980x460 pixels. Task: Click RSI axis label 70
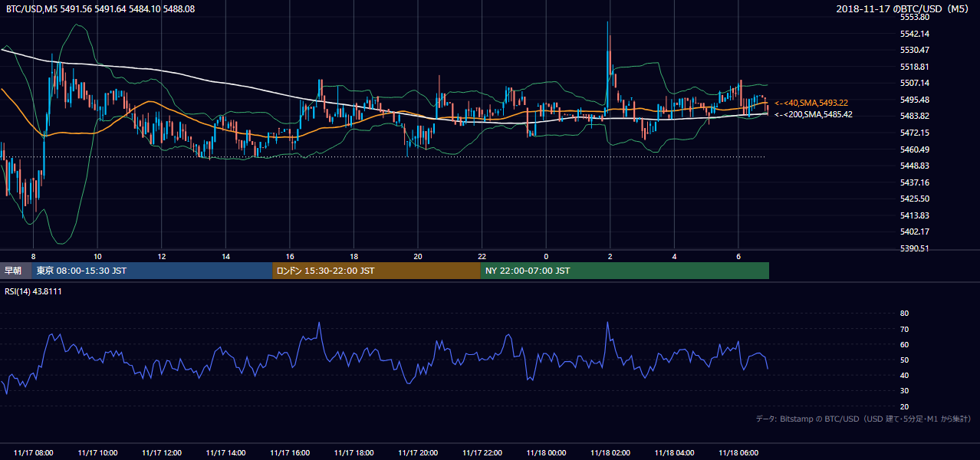pos(904,329)
